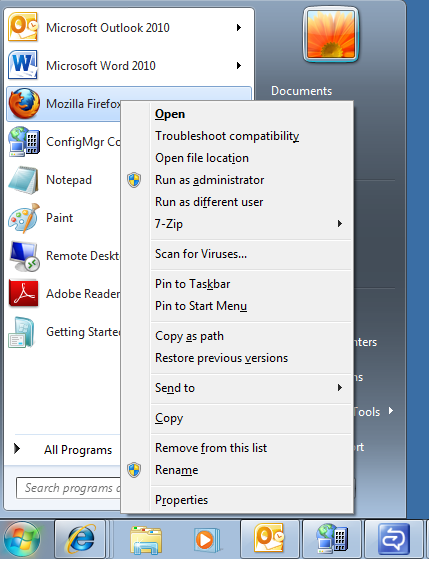Screen dimensions: 429x561
Task: Choose Copy as path
Action: 189,336
